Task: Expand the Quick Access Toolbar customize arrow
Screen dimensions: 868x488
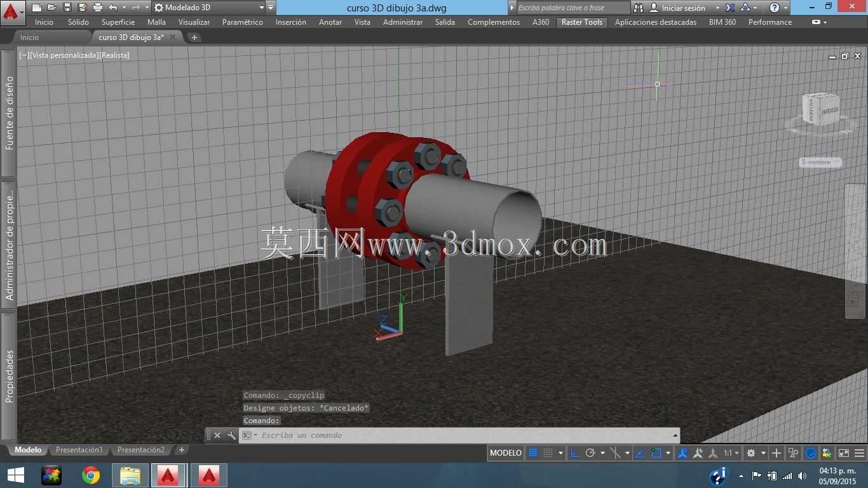Action: (271, 8)
